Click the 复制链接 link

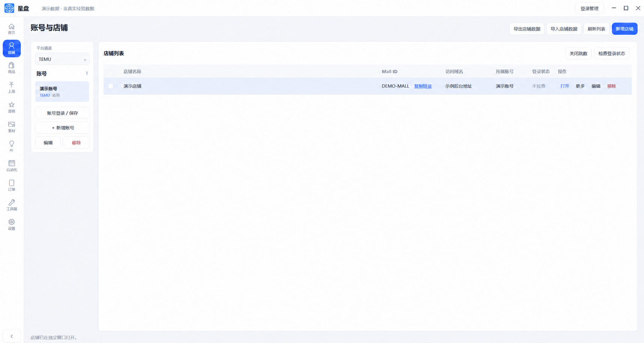(x=423, y=86)
